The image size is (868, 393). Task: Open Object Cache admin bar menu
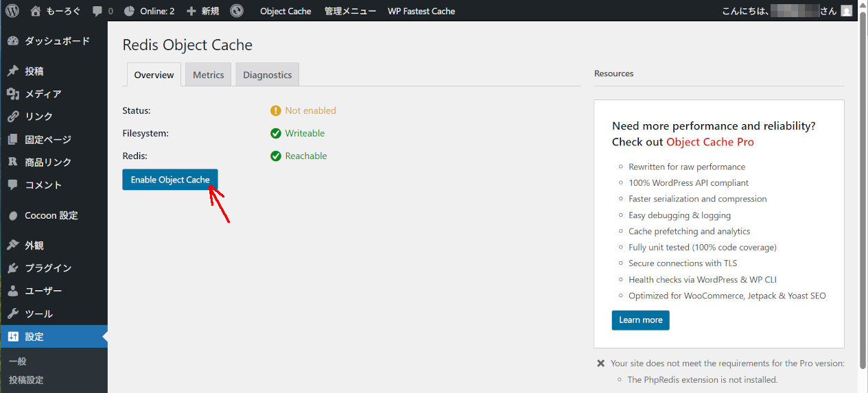tap(285, 11)
